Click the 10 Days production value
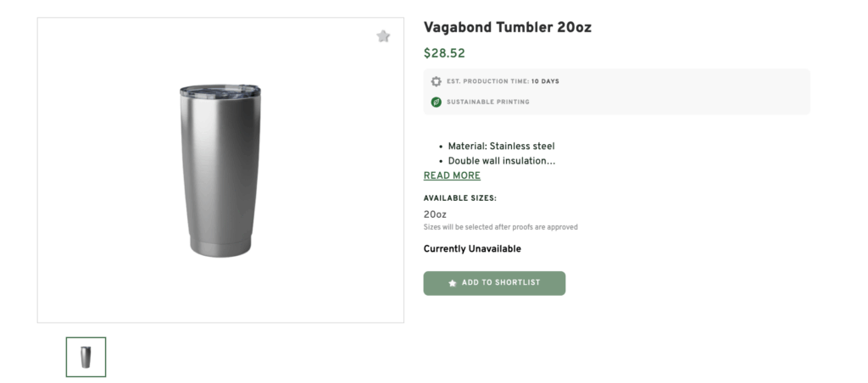868x383 pixels. (x=545, y=81)
